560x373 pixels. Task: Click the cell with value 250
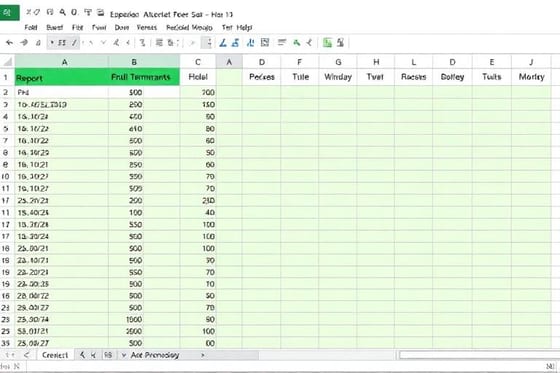coord(144,165)
